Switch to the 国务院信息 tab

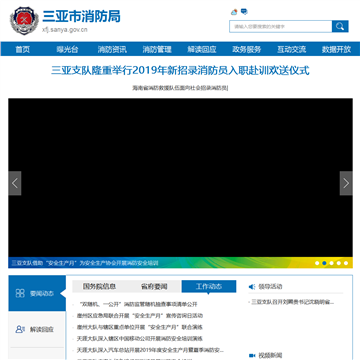(x=99, y=286)
